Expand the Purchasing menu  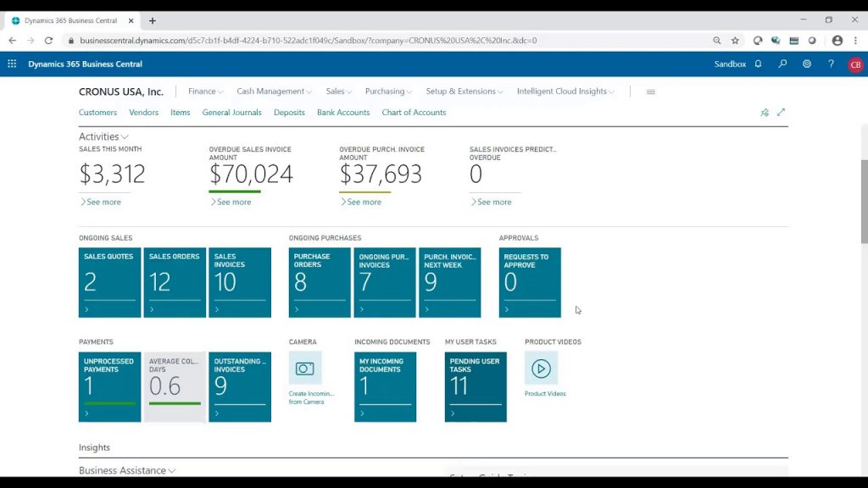coord(388,91)
